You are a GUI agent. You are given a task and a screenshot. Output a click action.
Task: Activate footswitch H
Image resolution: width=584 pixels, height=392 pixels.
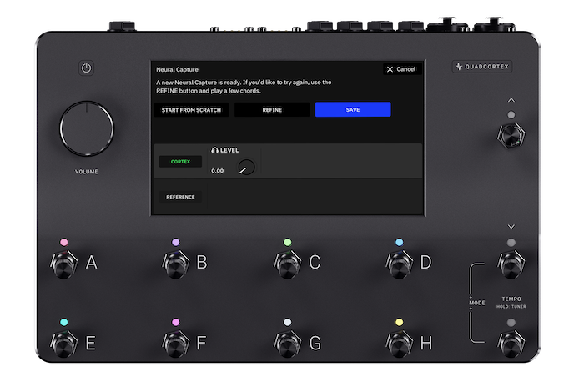click(399, 344)
